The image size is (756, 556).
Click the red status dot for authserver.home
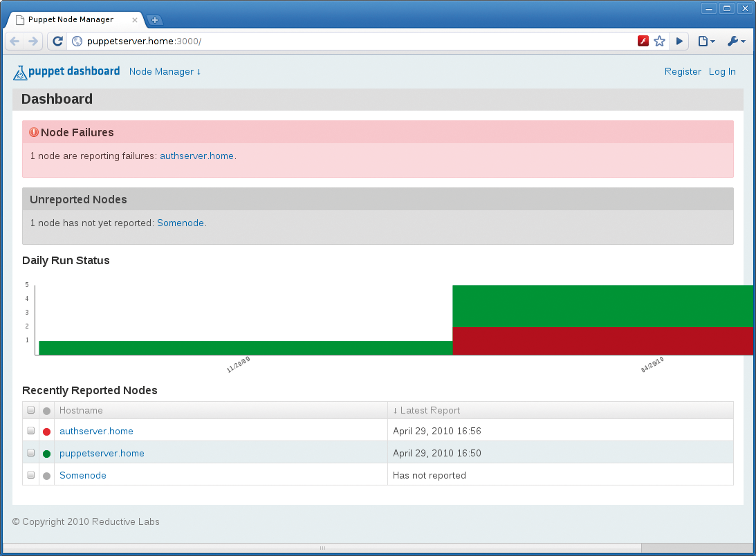47,432
